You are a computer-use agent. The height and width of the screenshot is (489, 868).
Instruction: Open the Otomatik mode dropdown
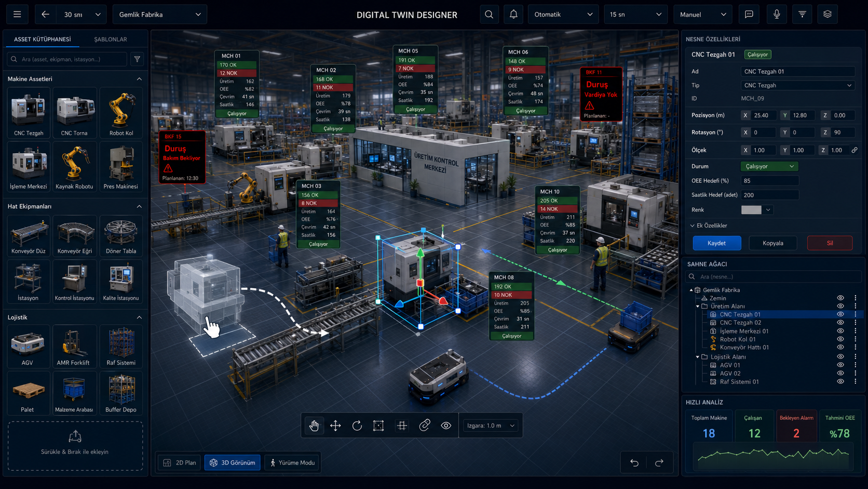[563, 15]
